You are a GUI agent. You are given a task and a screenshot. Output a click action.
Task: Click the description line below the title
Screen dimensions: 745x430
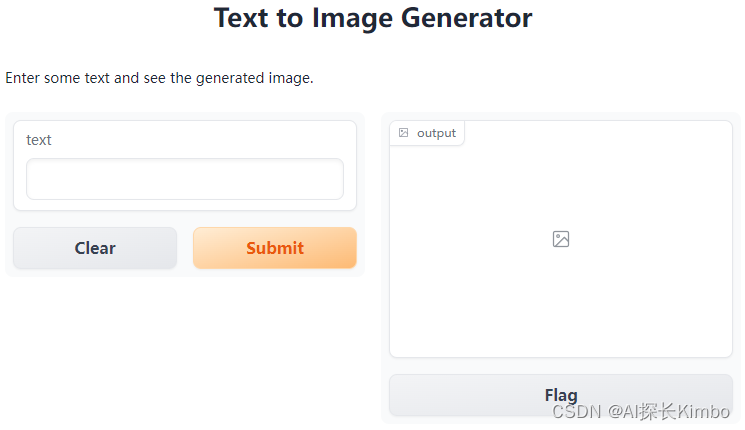[160, 77]
